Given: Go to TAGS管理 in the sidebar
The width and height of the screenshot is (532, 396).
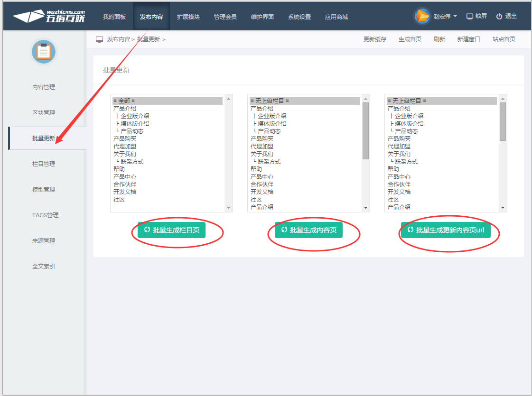Looking at the screenshot, I should pos(45,215).
